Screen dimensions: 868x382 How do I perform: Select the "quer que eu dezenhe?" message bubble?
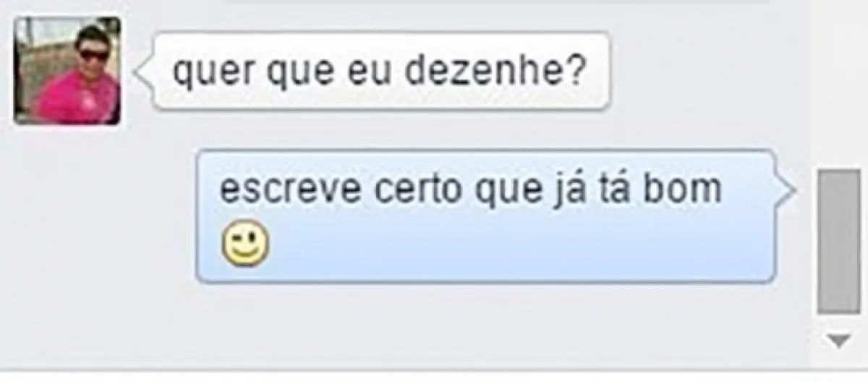tap(381, 71)
